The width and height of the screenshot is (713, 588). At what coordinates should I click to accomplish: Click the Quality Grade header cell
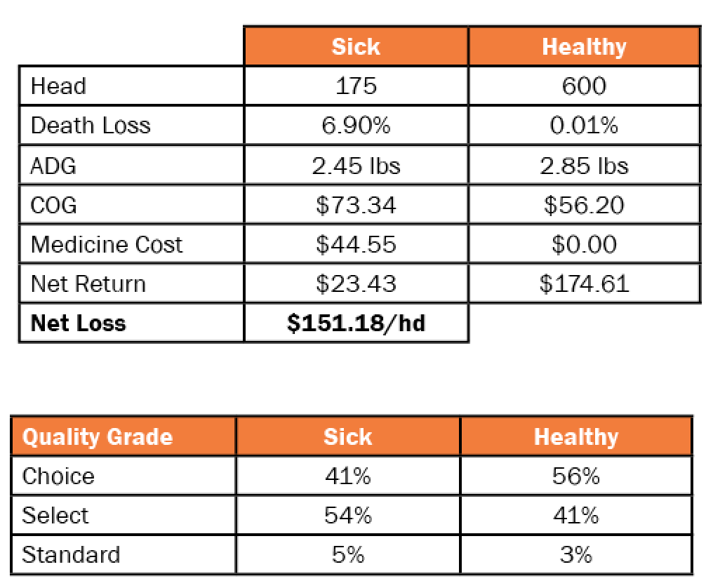[x=124, y=436]
